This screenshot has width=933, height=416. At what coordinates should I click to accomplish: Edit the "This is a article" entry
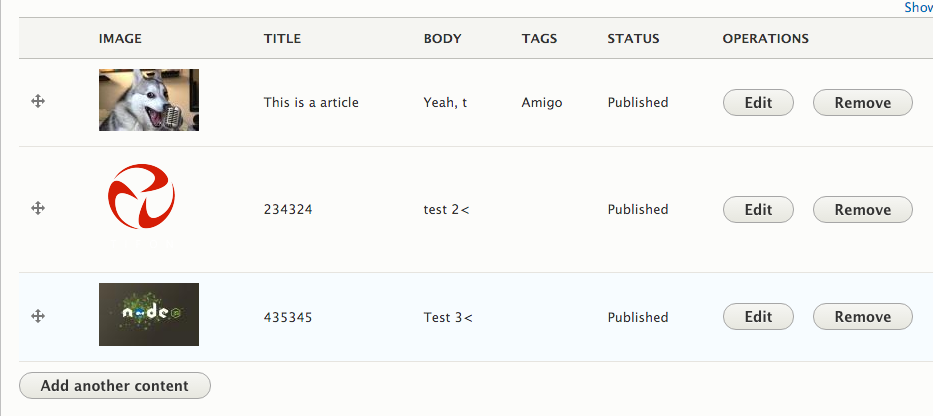(758, 102)
